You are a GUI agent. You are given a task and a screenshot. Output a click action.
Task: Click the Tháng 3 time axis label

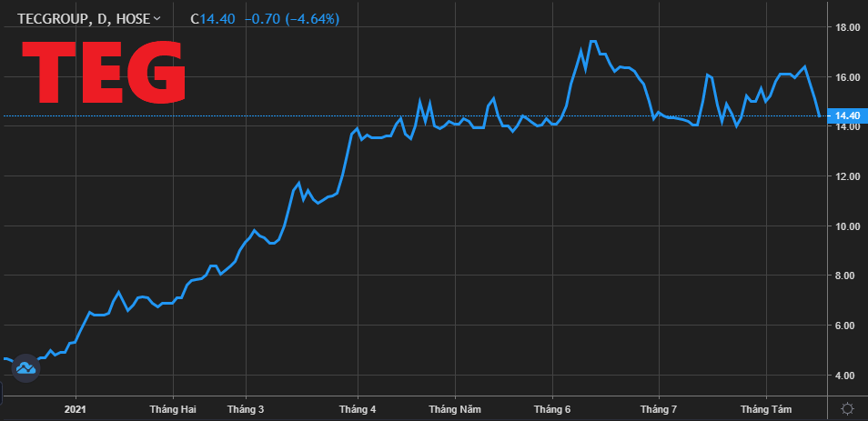click(x=246, y=409)
